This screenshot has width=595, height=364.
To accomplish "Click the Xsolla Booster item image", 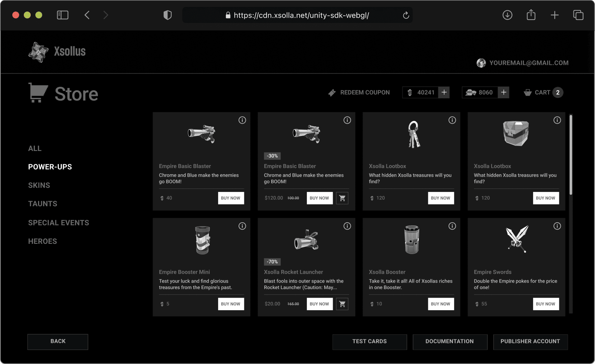I will (x=411, y=240).
